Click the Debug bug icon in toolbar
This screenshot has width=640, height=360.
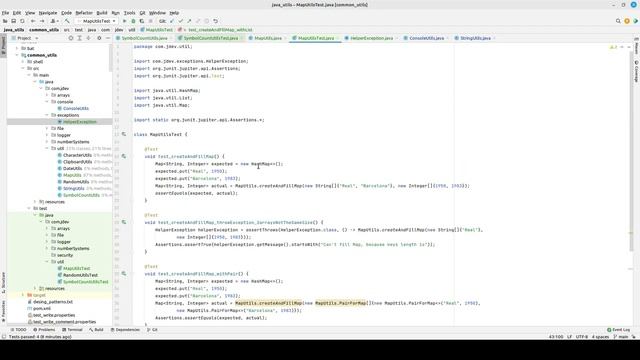coord(133,21)
